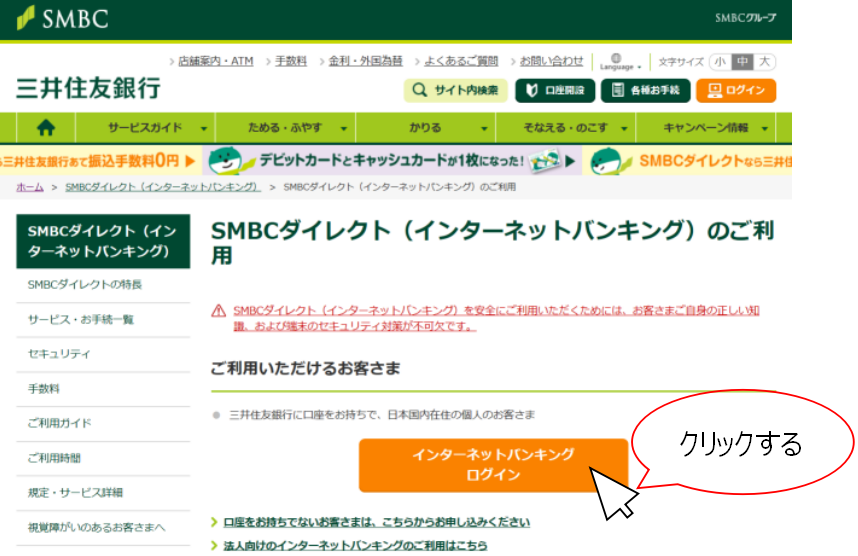
Task: Open 規定・サービス詳細 in sidebar
Action: tap(103, 493)
